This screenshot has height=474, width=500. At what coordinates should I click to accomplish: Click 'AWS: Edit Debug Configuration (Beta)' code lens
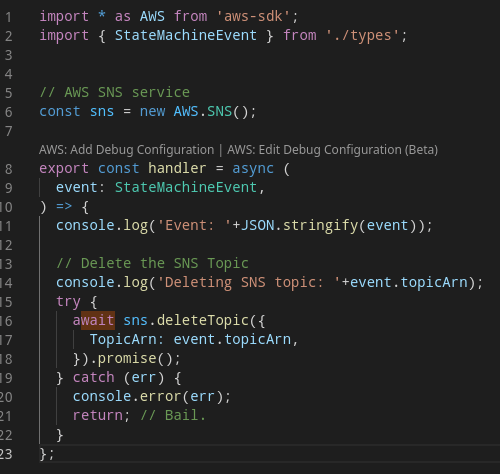332,150
